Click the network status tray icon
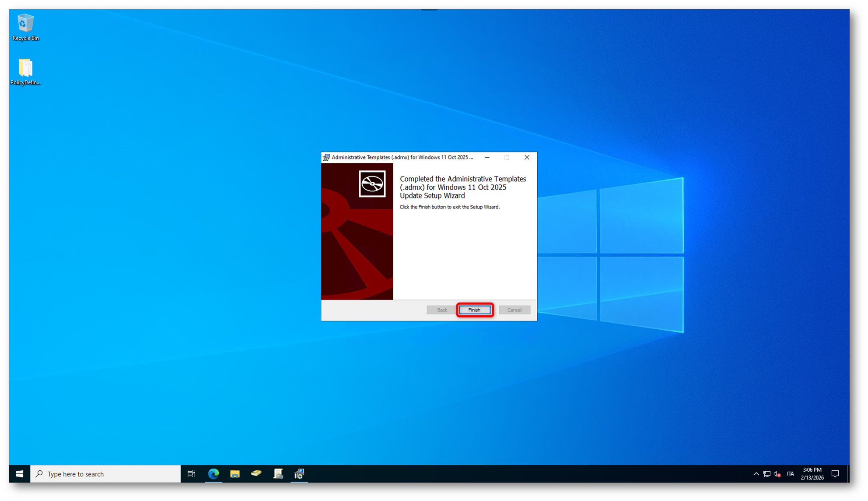 point(766,474)
